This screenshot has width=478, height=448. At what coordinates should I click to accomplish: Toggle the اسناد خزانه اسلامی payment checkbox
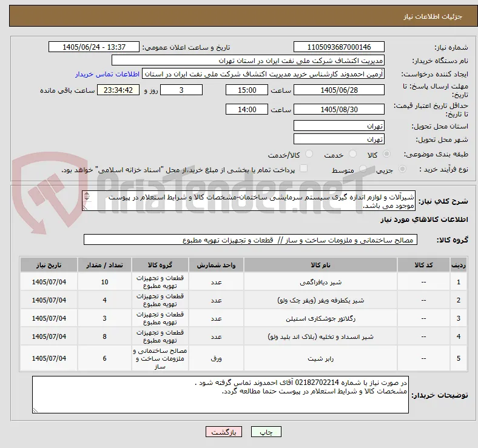click(303, 169)
